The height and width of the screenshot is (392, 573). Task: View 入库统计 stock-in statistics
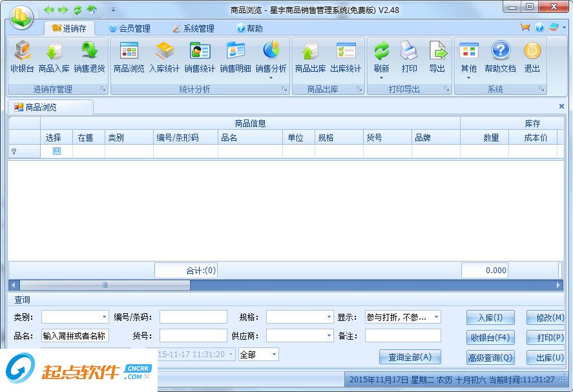(165, 58)
